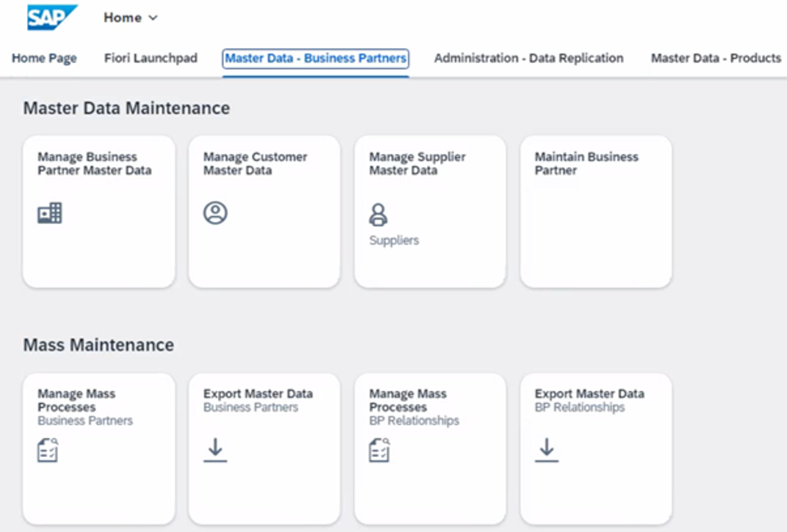Switch to the Home Page tab
This screenshot has width=787, height=532.
[44, 58]
